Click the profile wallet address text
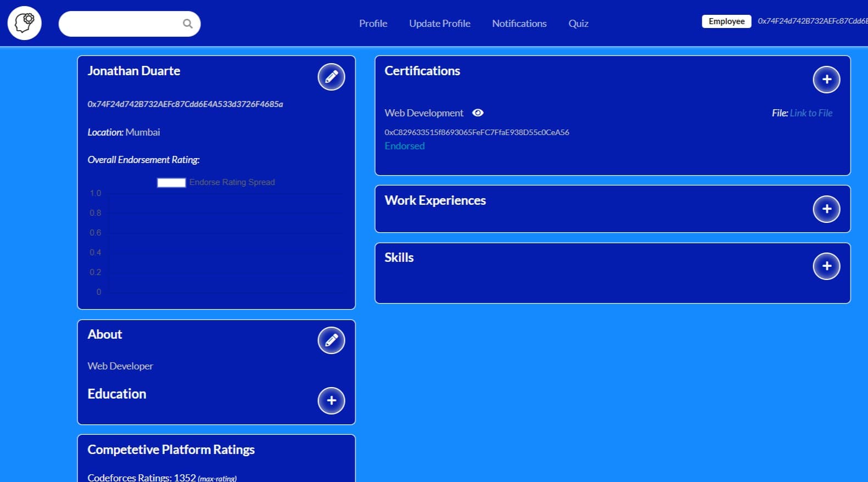 (x=186, y=104)
